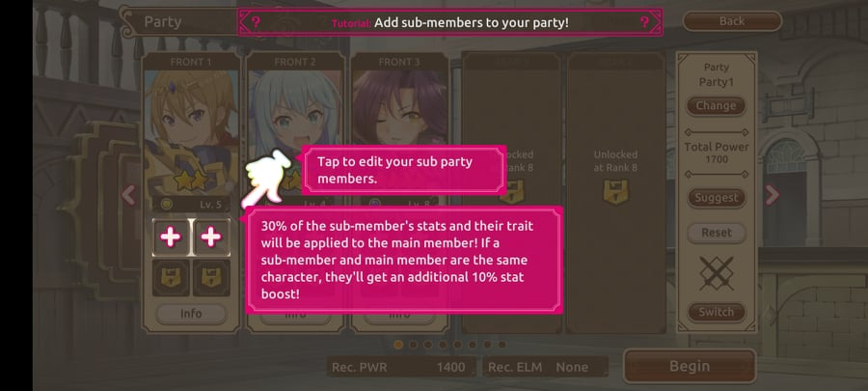Image resolution: width=868 pixels, height=391 pixels.
Task: Open Info for the Front 1 character
Action: coord(191,314)
